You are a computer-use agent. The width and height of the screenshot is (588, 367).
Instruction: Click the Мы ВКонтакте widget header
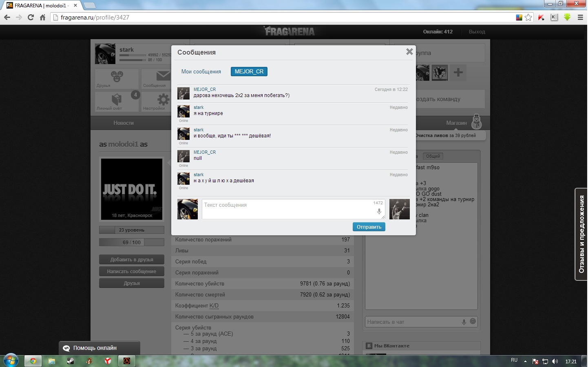(422, 346)
